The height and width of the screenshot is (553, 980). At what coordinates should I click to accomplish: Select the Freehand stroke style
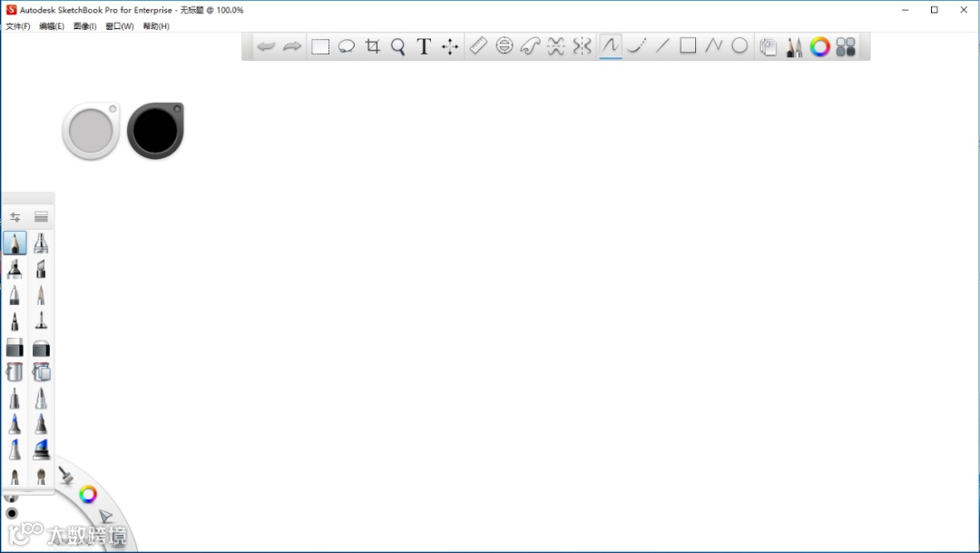611,45
